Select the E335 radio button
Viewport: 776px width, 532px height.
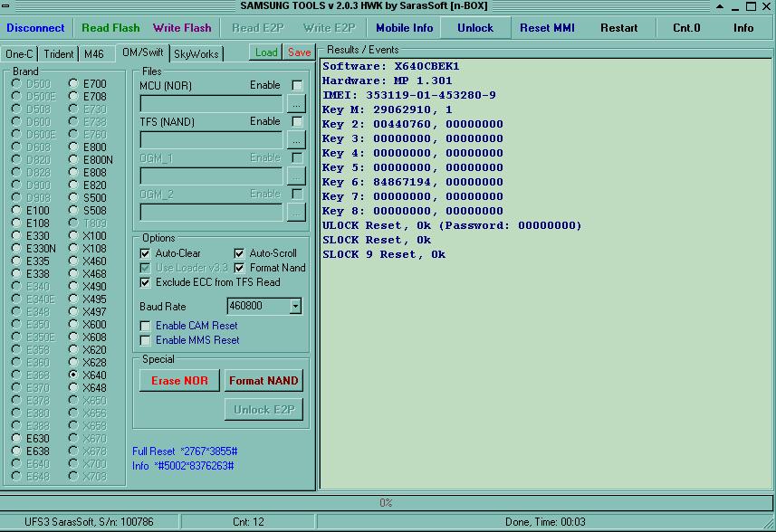(x=16, y=261)
